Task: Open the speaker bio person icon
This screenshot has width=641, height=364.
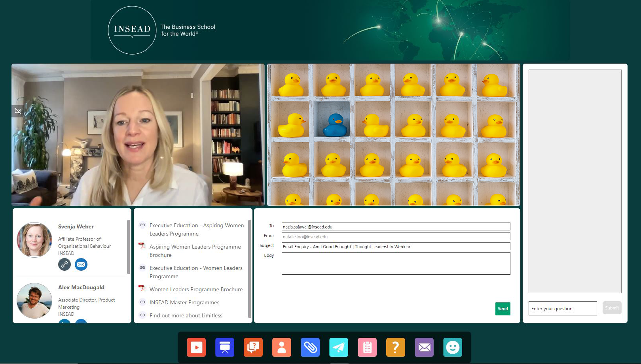Action: click(282, 347)
